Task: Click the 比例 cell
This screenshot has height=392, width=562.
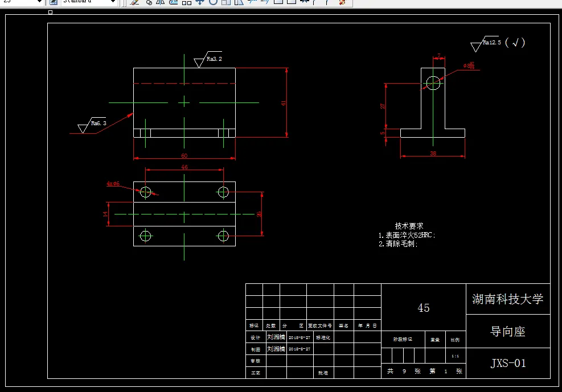Action: [x=455, y=340]
